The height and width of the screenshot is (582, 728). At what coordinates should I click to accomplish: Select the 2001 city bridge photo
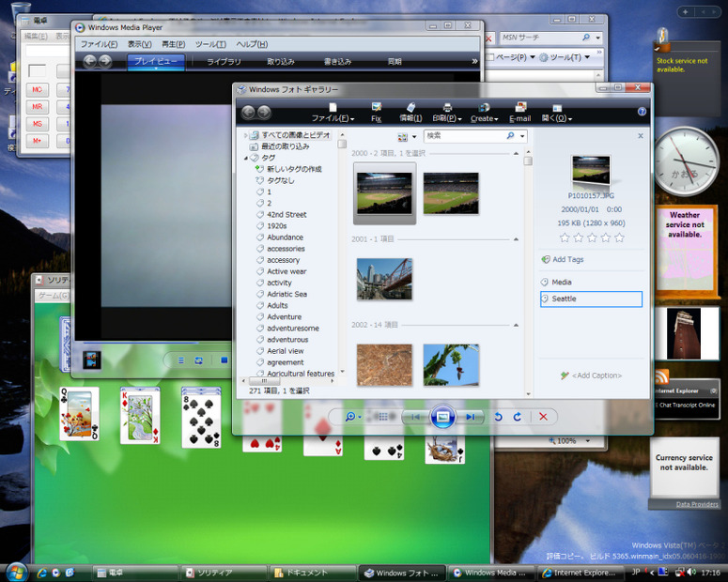coord(384,279)
